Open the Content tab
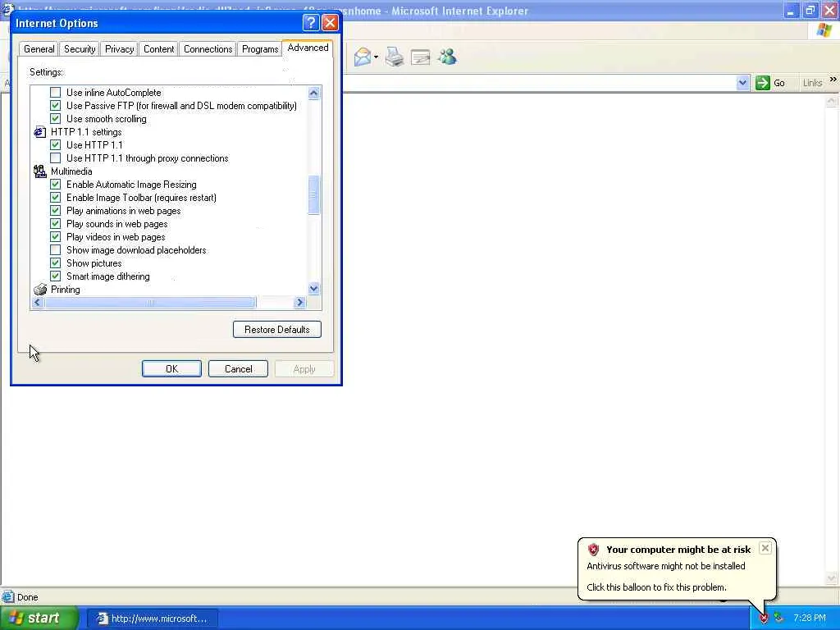840x630 pixels. [x=158, y=48]
